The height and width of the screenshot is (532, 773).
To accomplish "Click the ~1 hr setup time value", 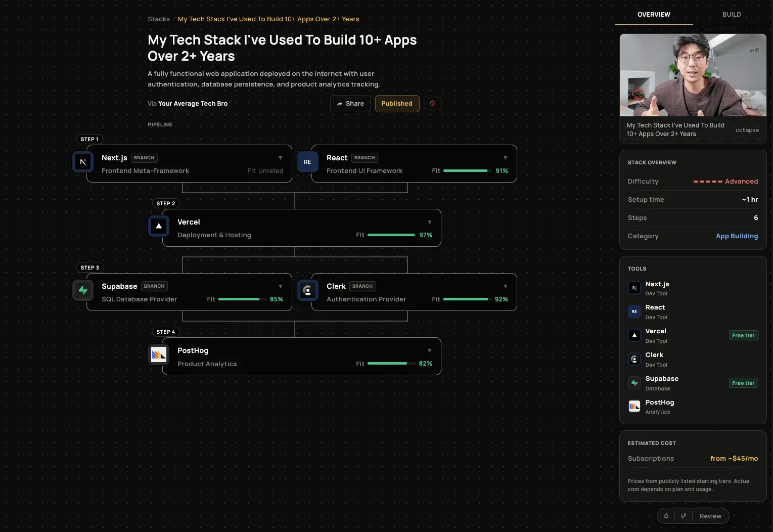I will click(x=750, y=200).
